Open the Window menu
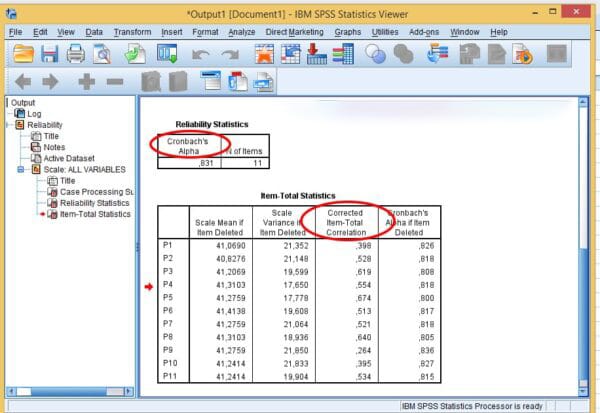This screenshot has width=600, height=413. tap(465, 32)
